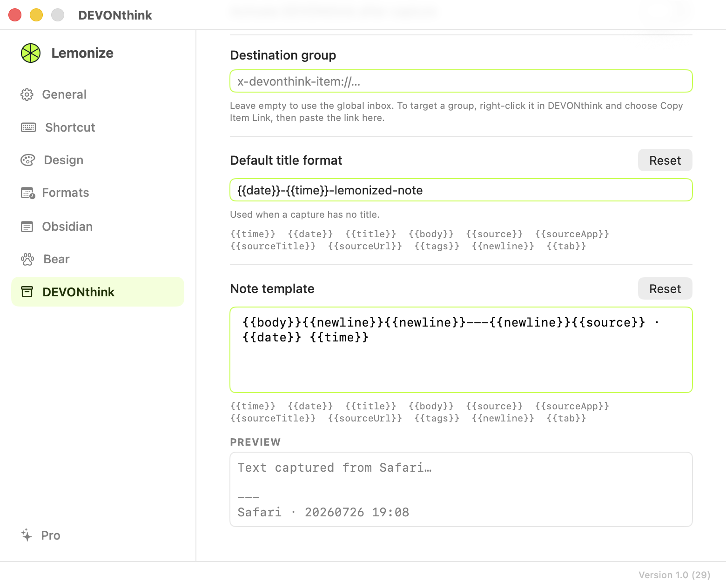Insert {{sourceUrl}} token under title format
Viewport: 726px width, 588px height.
(365, 246)
